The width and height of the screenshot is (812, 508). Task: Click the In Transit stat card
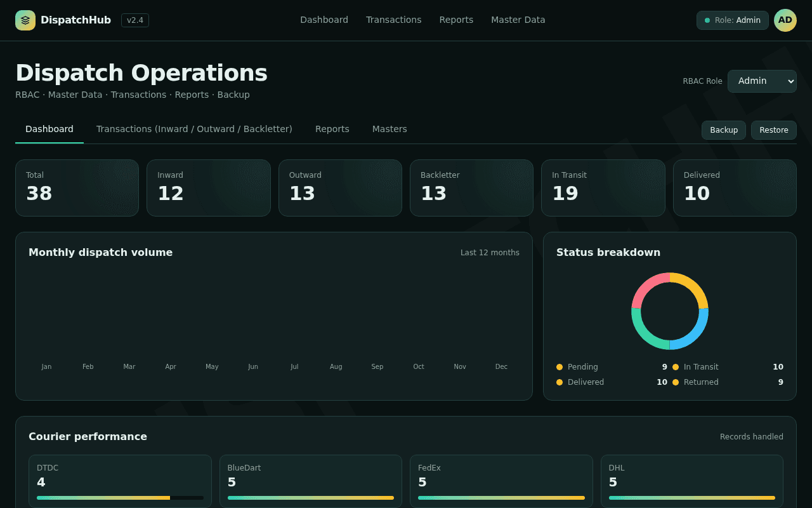tap(603, 188)
